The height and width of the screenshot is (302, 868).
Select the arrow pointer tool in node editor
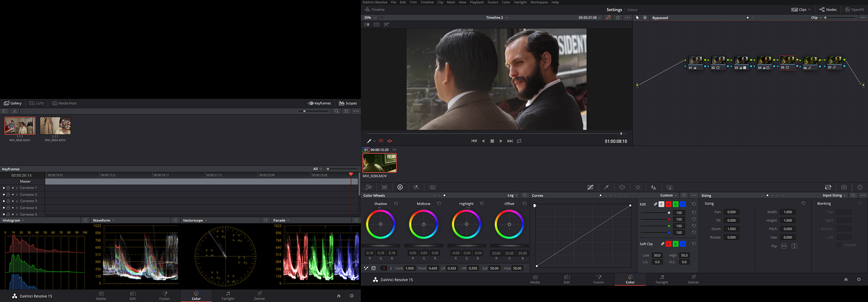click(x=637, y=18)
